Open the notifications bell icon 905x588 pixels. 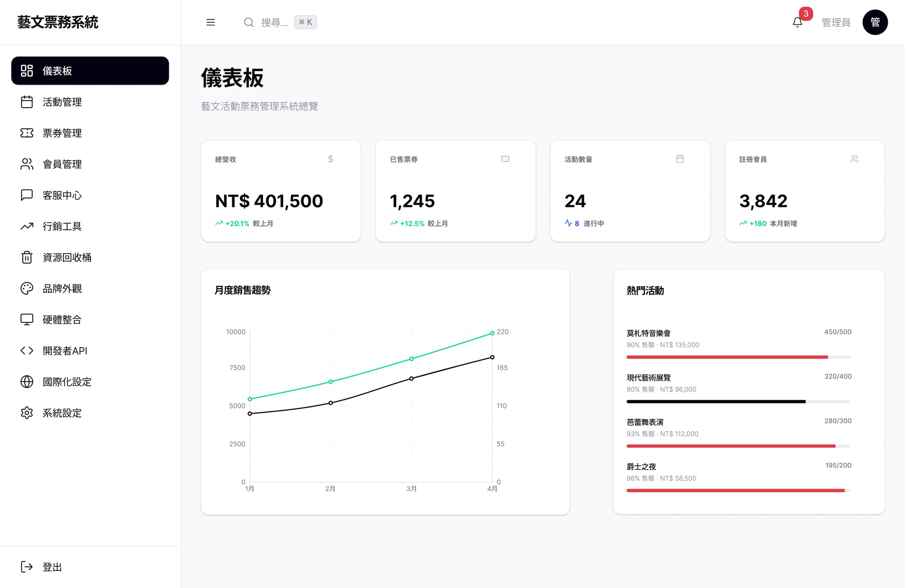point(797,22)
